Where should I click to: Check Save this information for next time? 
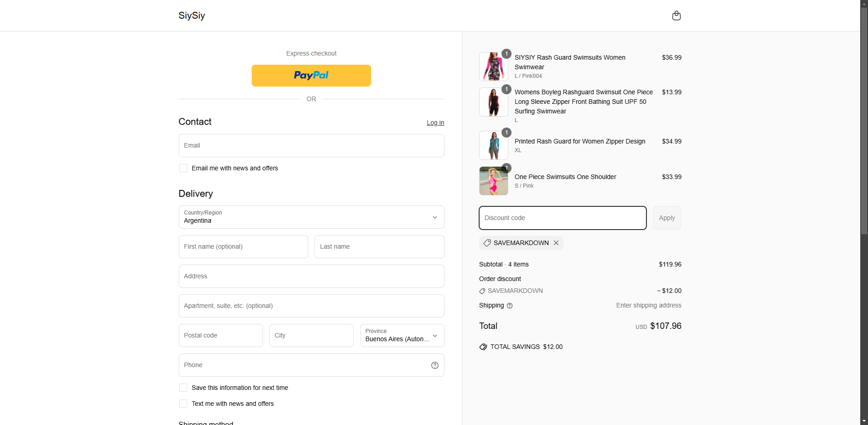click(x=183, y=388)
